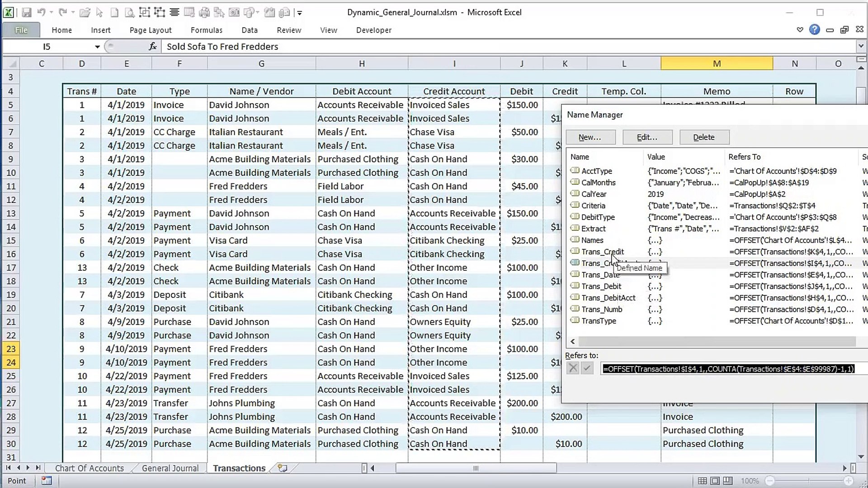868x488 pixels.
Task: Open the Excel Help question mark
Action: click(x=815, y=30)
